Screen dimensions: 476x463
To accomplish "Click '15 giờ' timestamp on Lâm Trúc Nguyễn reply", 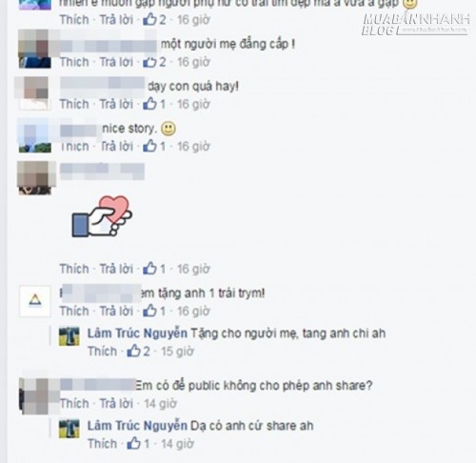I will tap(177, 352).
